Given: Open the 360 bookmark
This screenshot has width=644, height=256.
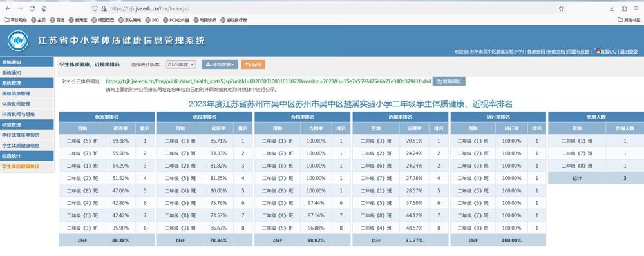Looking at the screenshot, I should (153, 19).
